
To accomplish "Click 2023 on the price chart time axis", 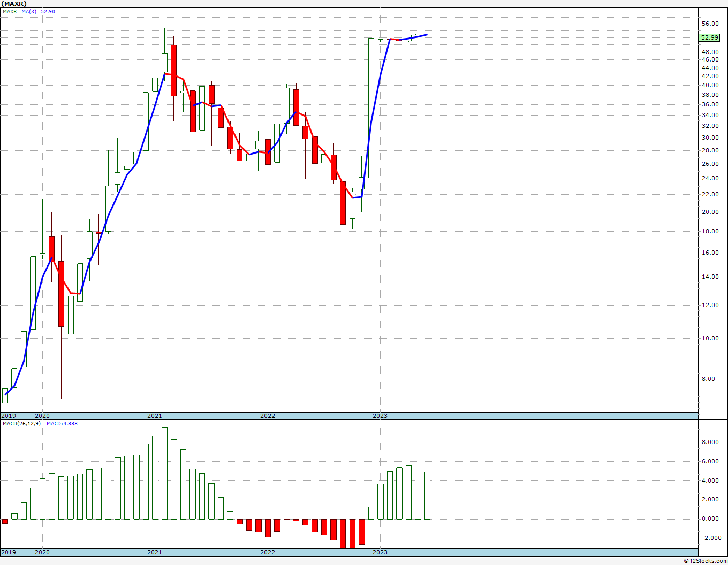I will coord(380,416).
